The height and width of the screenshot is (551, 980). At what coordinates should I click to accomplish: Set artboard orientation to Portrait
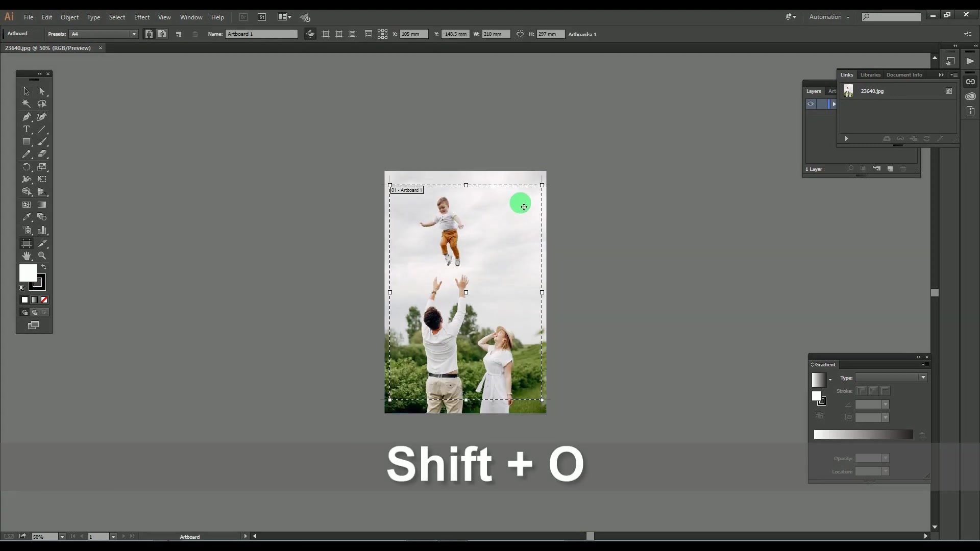coord(149,34)
